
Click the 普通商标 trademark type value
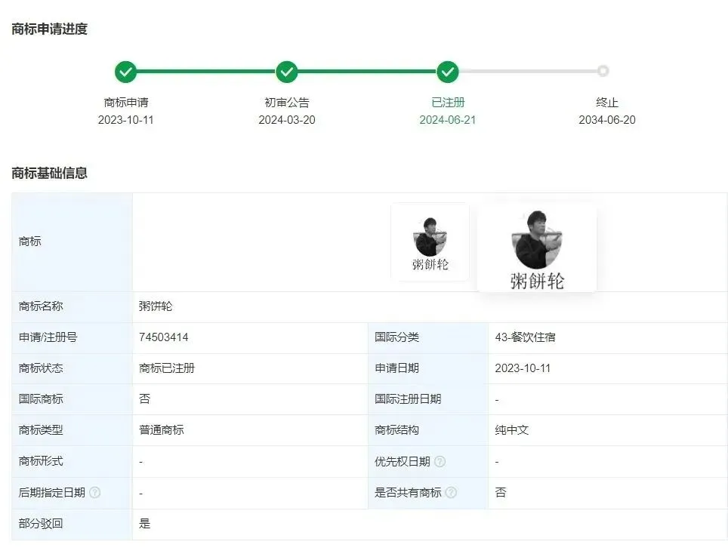(162, 430)
